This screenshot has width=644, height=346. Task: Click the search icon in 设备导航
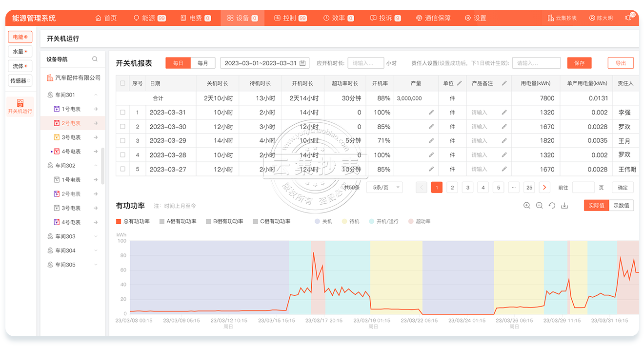click(95, 59)
